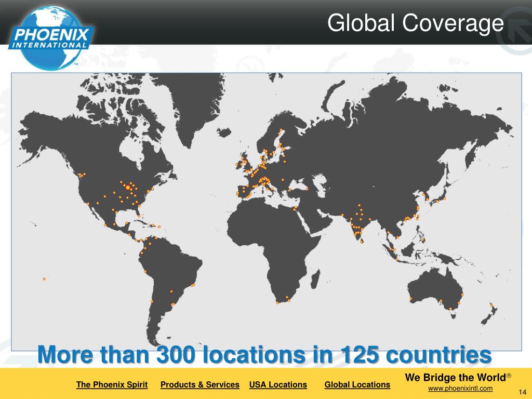
Task: Open the Global Locations link
Action: 357,384
